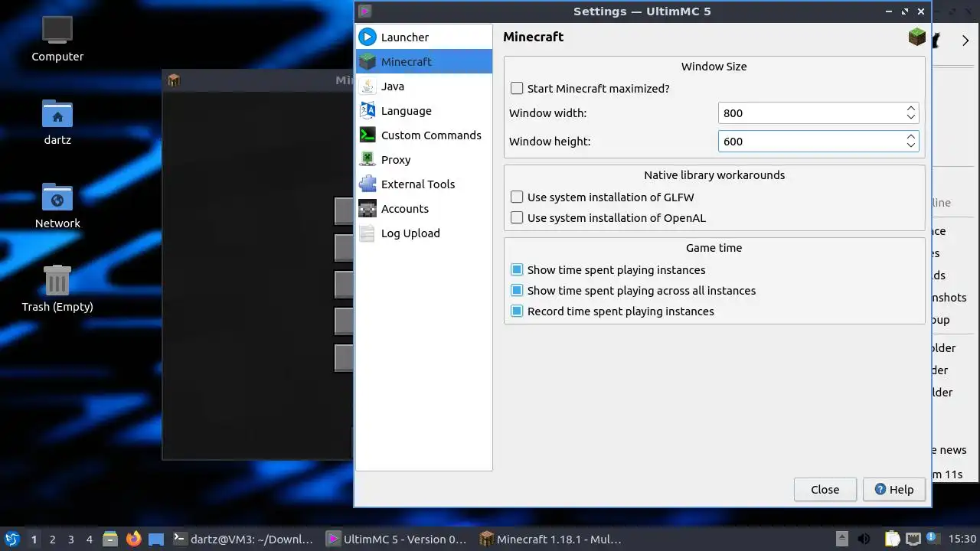Open the Language settings page
The width and height of the screenshot is (980, 551).
pyautogui.click(x=423, y=110)
